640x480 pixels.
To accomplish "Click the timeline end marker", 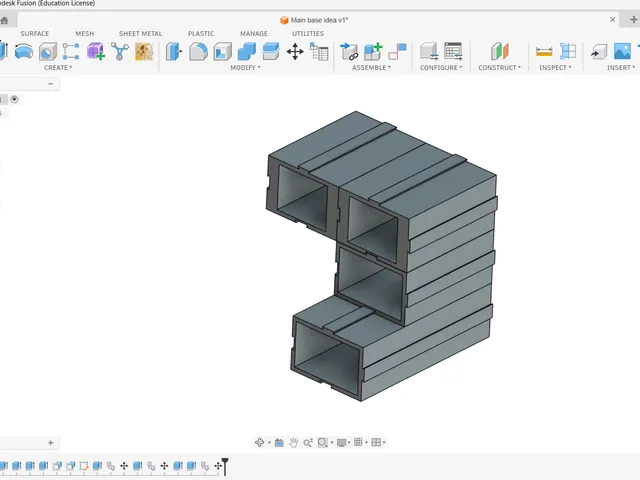I will [x=225, y=466].
